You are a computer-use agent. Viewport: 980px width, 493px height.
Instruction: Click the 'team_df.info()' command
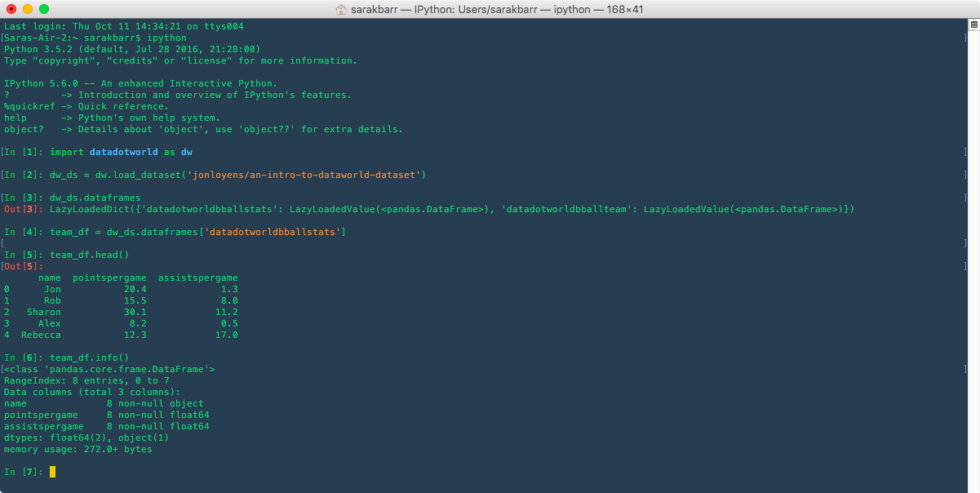(89, 358)
